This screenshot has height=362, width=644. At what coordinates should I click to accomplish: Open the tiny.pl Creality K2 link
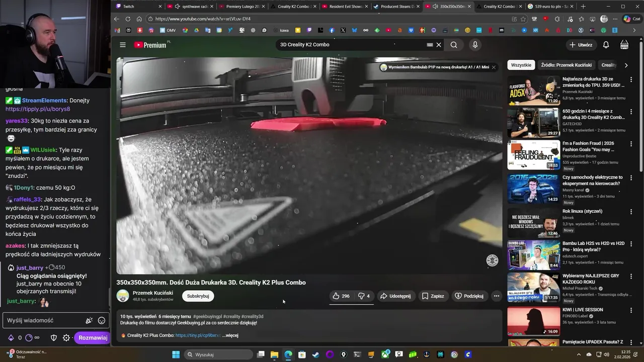pos(198,335)
